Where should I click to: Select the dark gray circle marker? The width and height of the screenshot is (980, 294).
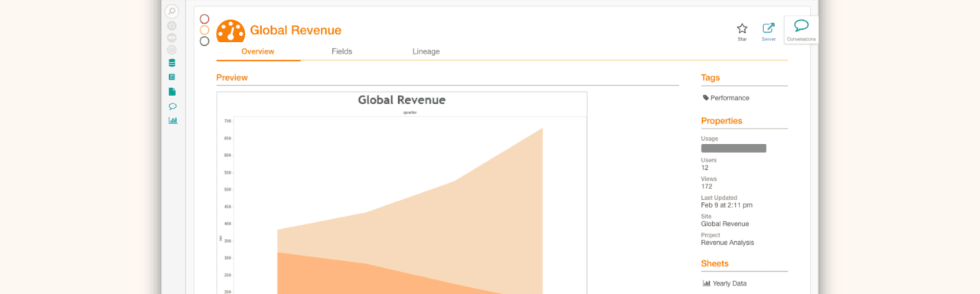pyautogui.click(x=204, y=41)
